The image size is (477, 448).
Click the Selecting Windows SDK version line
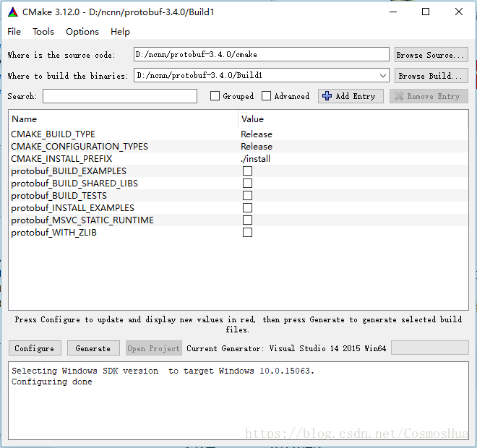click(163, 371)
